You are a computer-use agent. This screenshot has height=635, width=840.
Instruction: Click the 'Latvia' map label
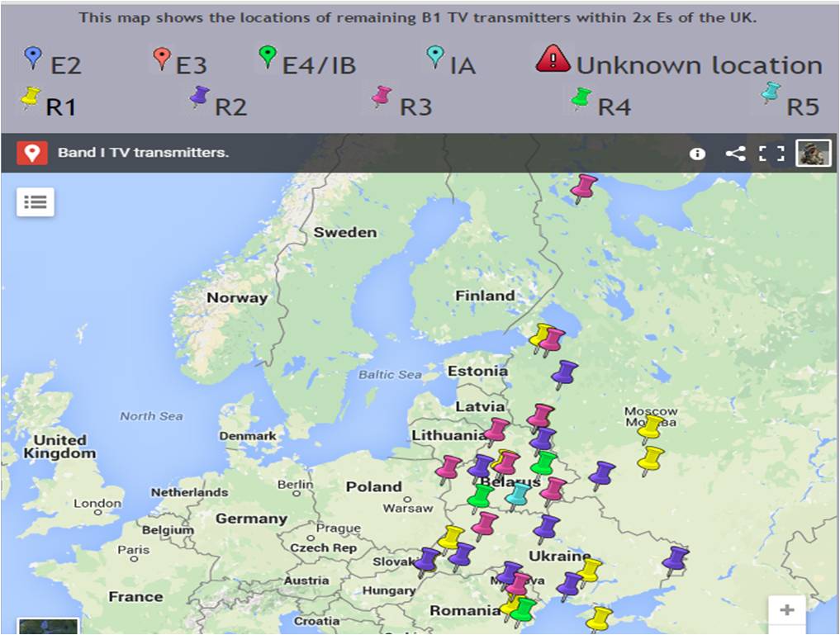[x=480, y=407]
